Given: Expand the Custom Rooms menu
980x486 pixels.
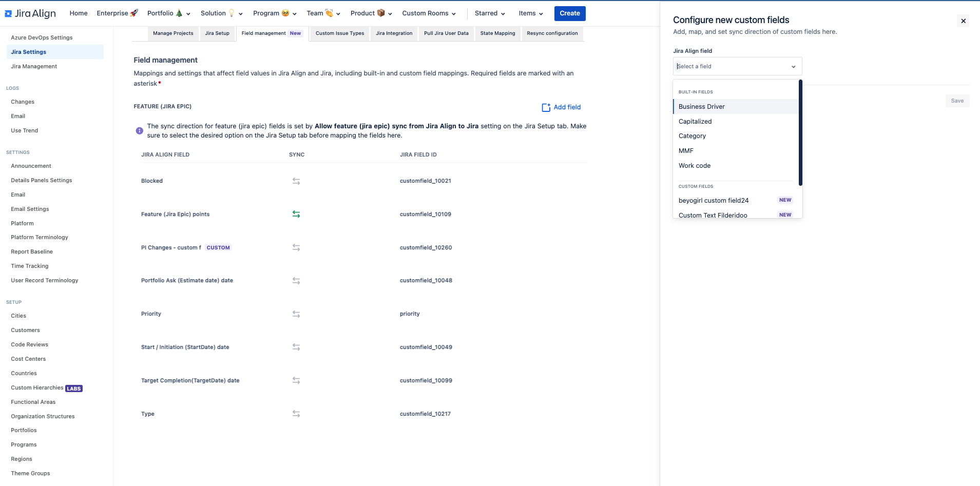Looking at the screenshot, I should click(x=429, y=13).
